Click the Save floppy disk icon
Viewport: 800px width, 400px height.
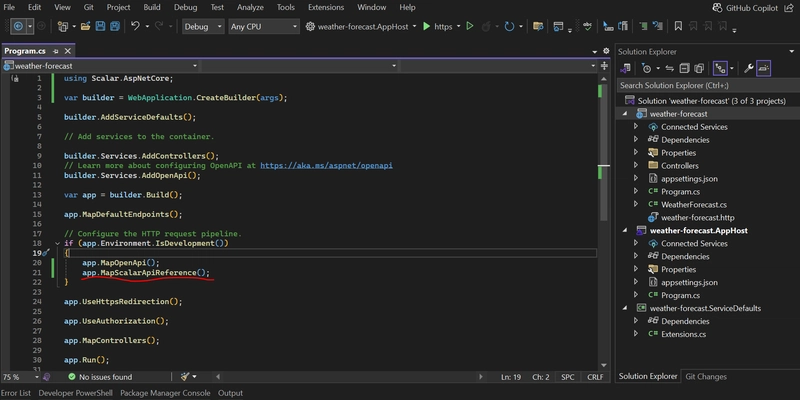click(100, 26)
